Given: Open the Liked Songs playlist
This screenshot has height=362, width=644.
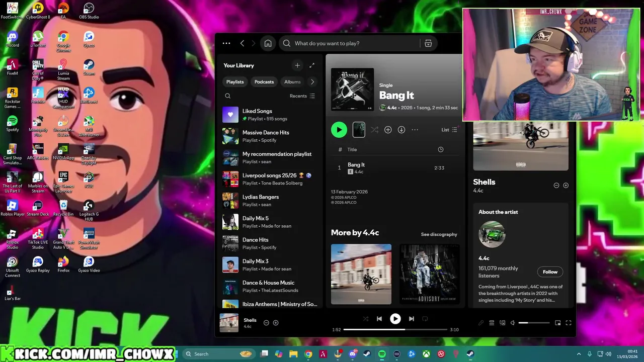Looking at the screenshot, I should coord(271,115).
